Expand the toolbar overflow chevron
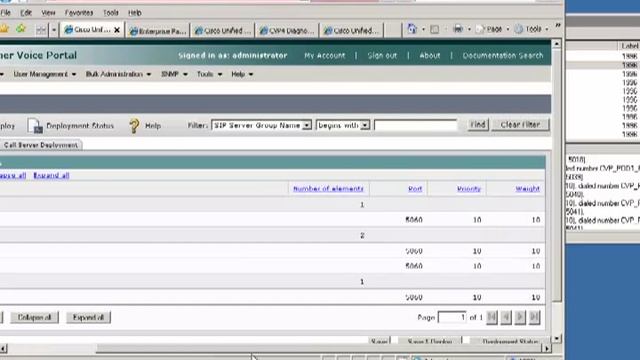 pyautogui.click(x=558, y=26)
